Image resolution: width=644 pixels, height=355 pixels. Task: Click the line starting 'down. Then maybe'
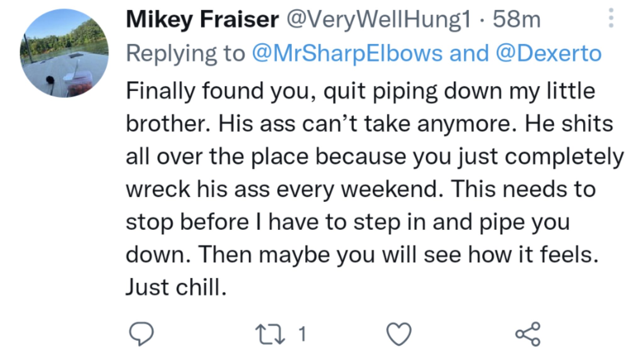click(362, 254)
